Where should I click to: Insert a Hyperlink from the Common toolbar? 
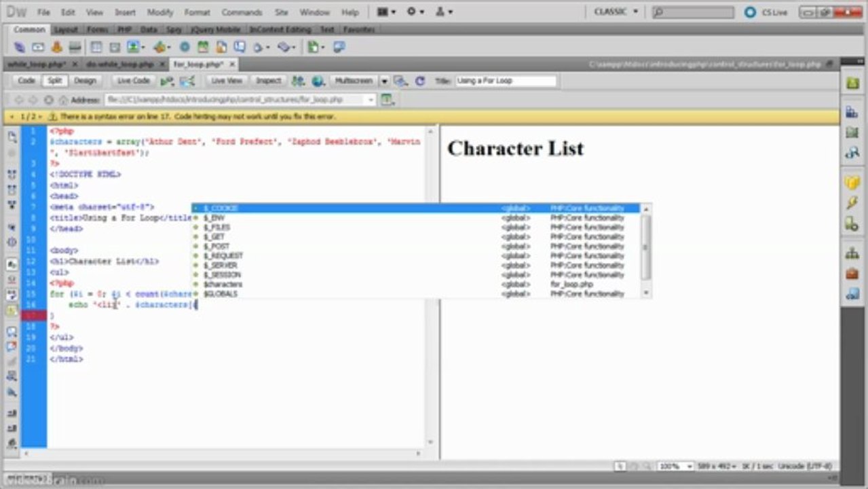pos(20,47)
